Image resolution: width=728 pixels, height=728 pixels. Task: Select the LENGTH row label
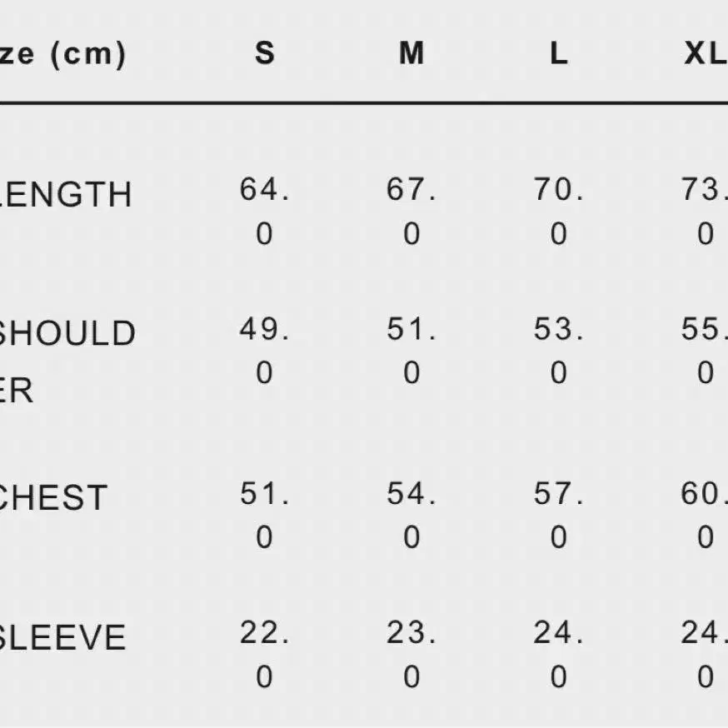click(x=66, y=195)
